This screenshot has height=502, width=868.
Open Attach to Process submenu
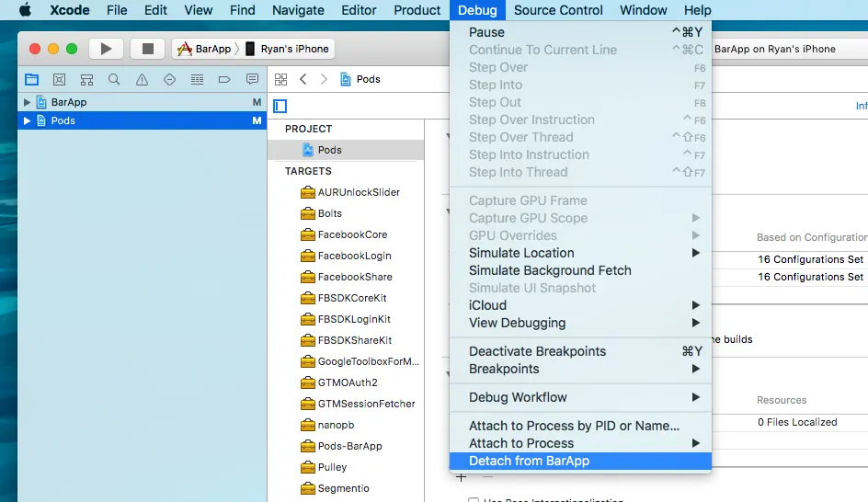click(580, 443)
